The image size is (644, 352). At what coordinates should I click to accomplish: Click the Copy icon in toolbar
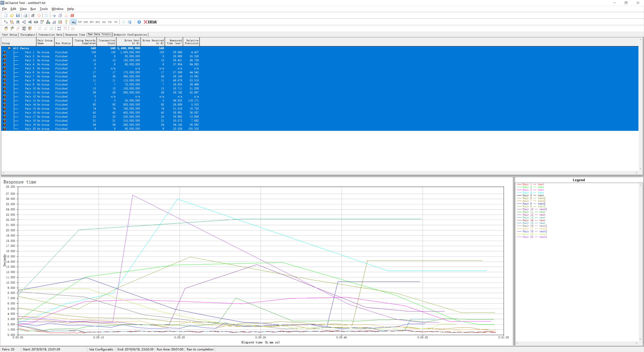point(60,15)
